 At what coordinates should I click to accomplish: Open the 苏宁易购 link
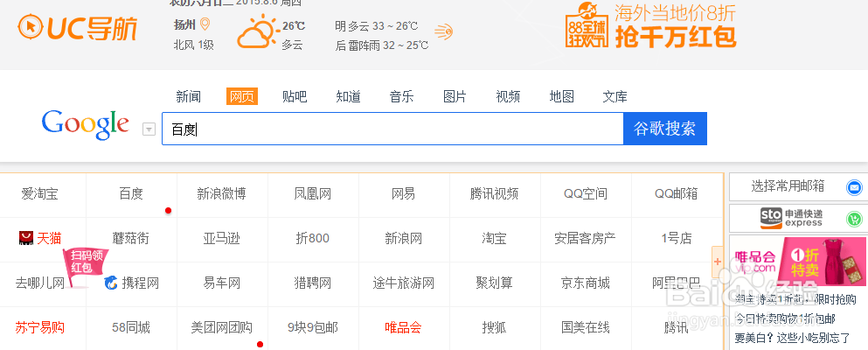point(40,328)
